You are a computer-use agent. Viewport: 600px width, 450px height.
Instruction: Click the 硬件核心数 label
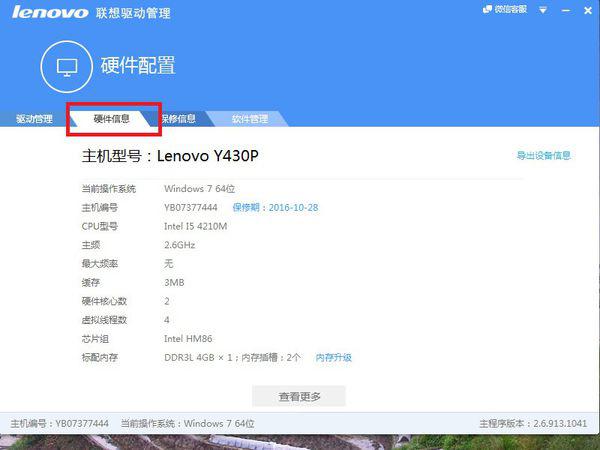coord(104,302)
